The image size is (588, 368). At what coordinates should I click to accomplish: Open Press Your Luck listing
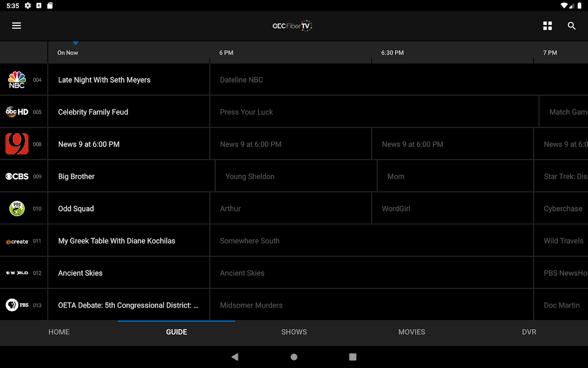click(374, 112)
